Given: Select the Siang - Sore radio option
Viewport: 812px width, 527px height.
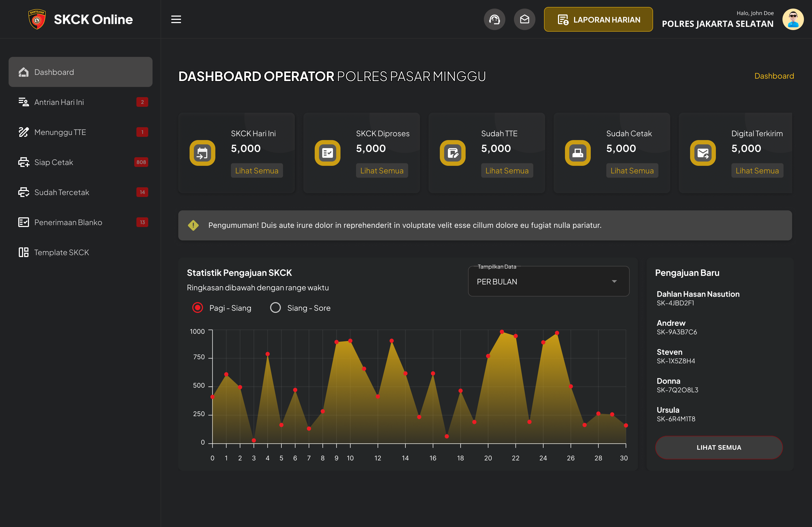Looking at the screenshot, I should (275, 308).
